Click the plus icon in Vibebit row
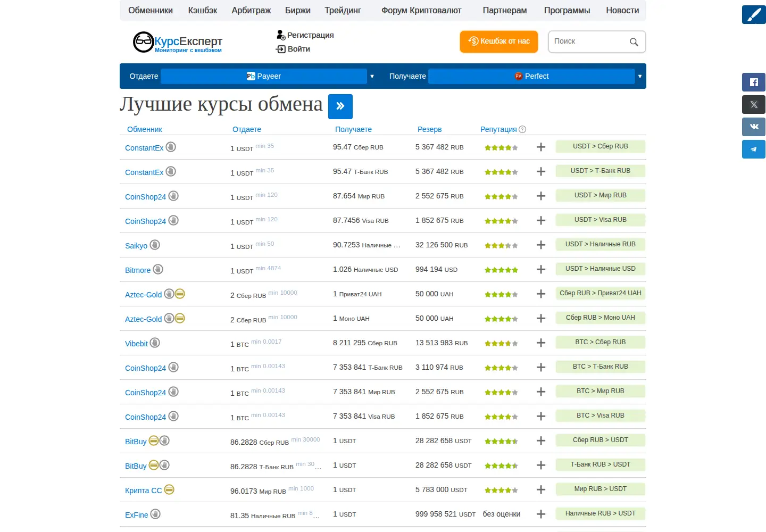766x532 pixels. point(541,343)
